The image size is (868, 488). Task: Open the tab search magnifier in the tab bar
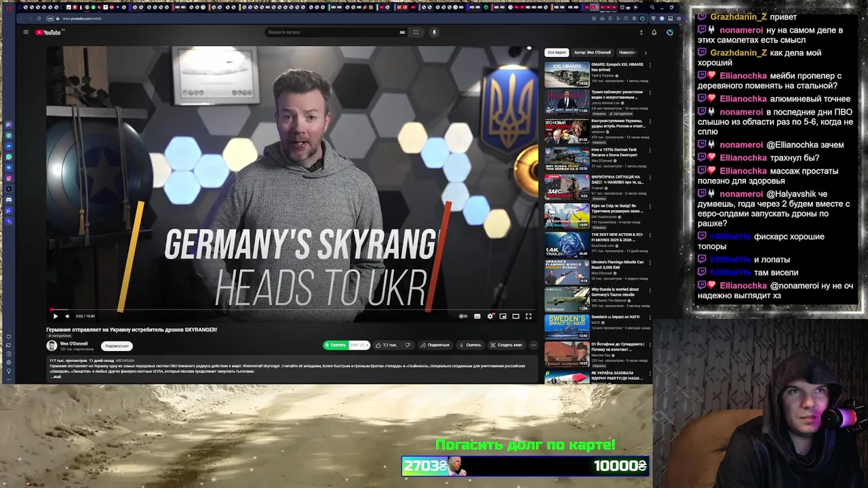click(652, 7)
